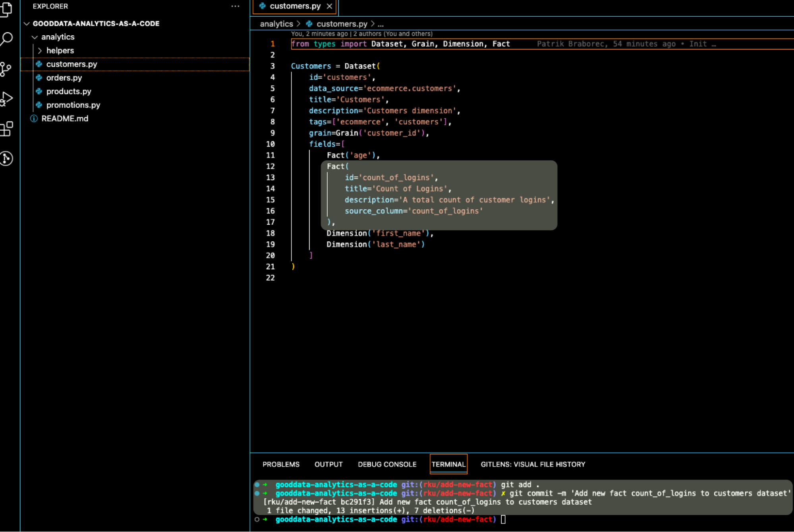The image size is (794, 532).
Task: Open promotions.py file
Action: click(x=73, y=105)
